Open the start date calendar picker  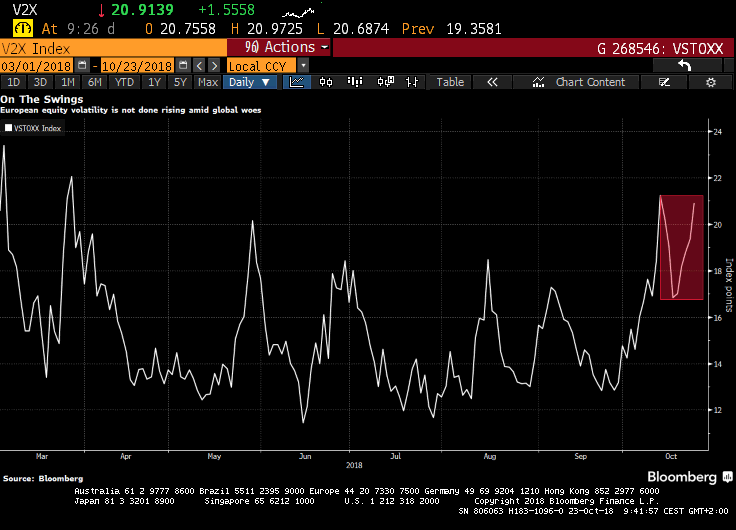click(82, 65)
